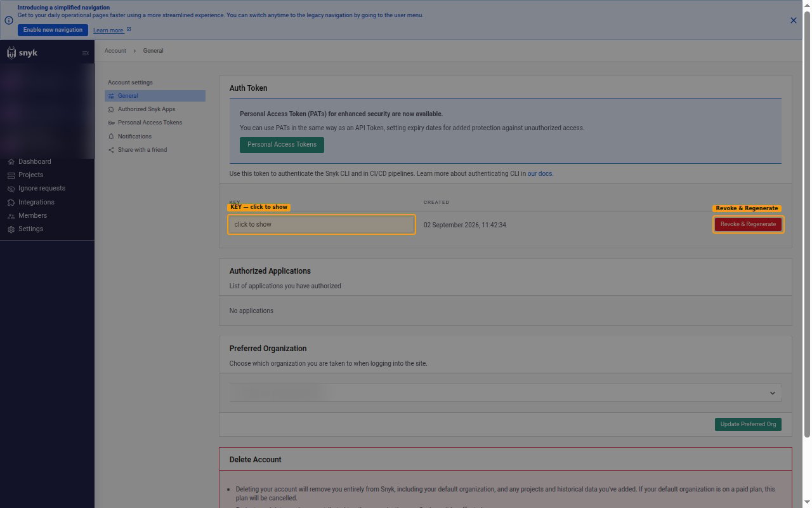Click the Settings gear icon
This screenshot has height=508, width=812.
11,229
